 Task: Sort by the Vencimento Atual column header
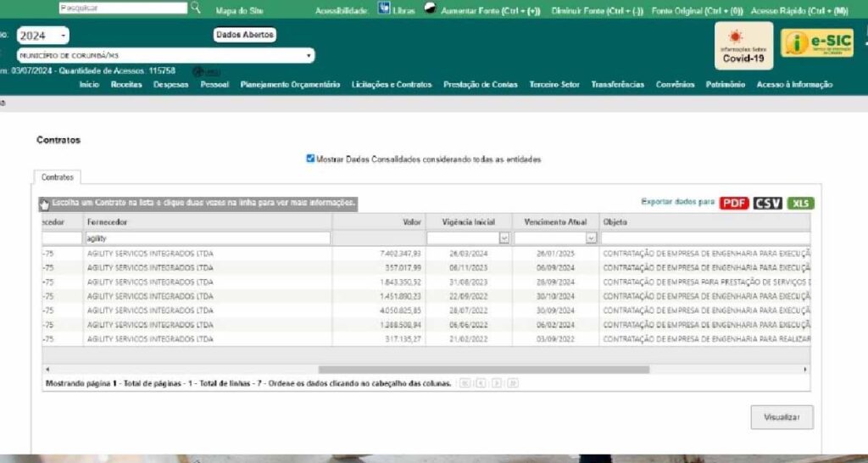coord(555,222)
